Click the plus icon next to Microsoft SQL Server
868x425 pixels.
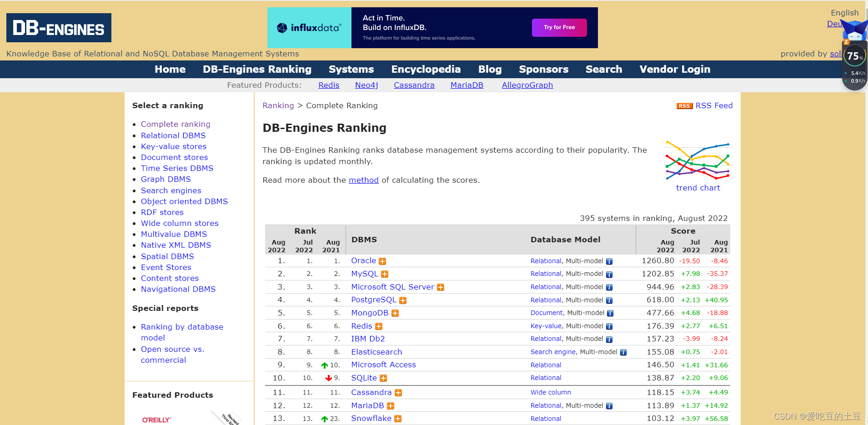click(x=441, y=287)
